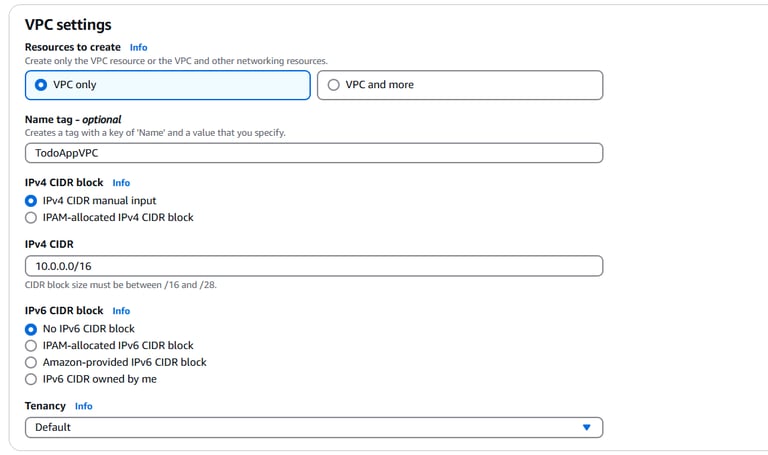The width and height of the screenshot is (768, 455).
Task: Select IPv4 CIDR manual input
Action: (31, 201)
